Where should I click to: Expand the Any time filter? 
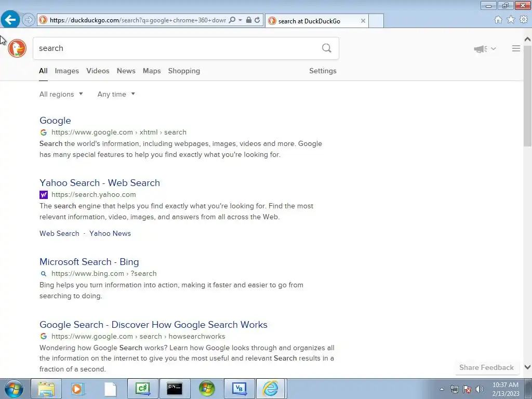[116, 95]
